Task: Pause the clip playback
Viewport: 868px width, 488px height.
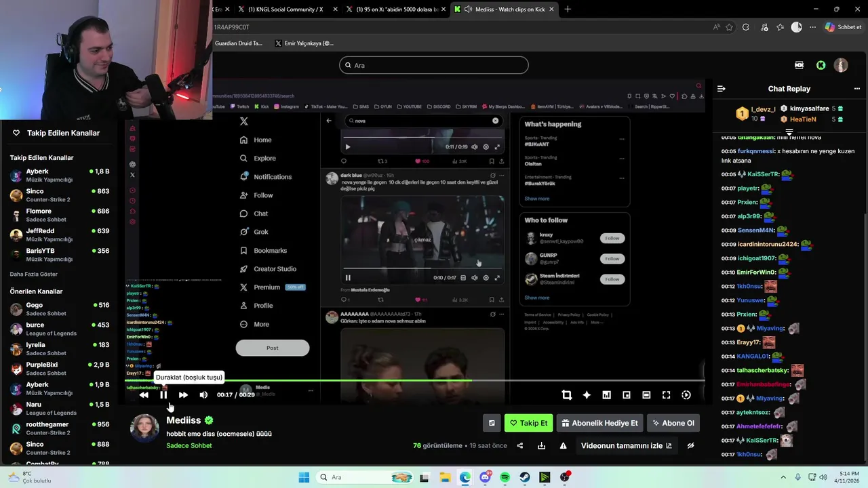Action: point(163,394)
